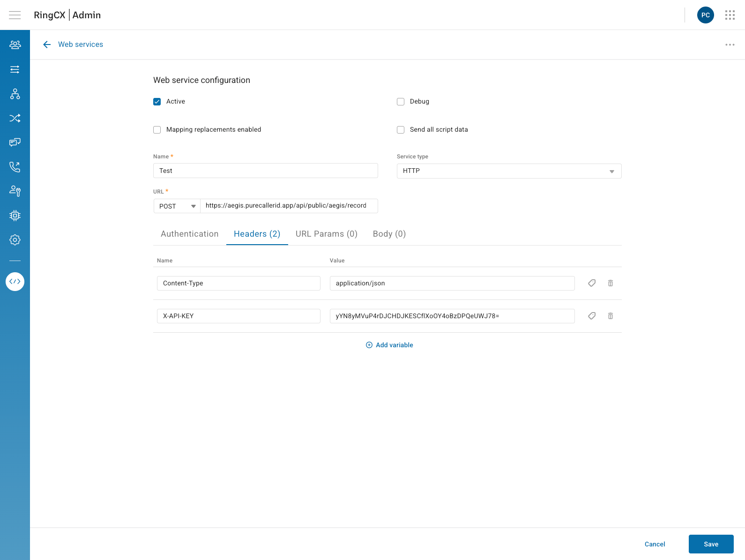Screen dimensions: 745x560
Task: Open the PC user profile avatar
Action: click(x=706, y=15)
